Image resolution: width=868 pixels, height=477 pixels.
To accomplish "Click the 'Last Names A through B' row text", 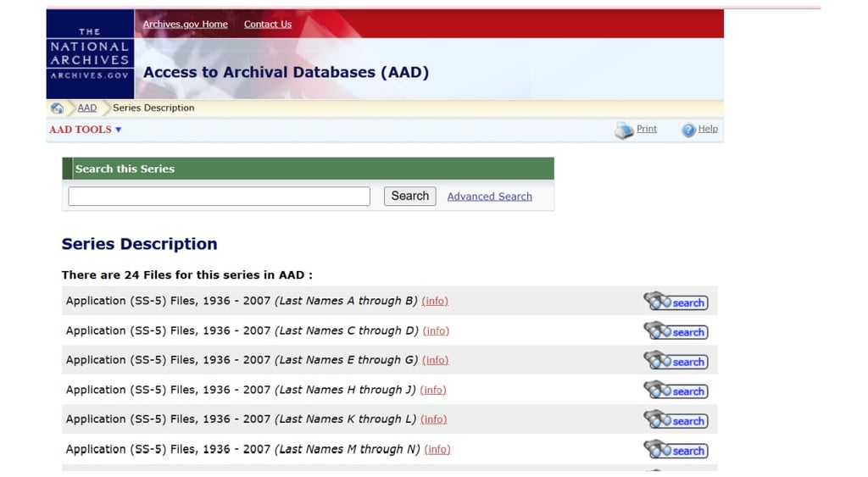I will point(242,301).
